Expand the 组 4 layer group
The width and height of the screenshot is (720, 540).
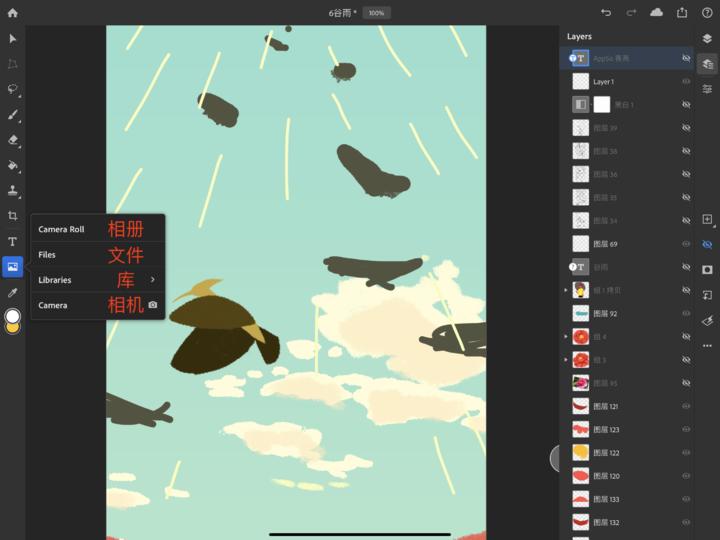coord(566,337)
